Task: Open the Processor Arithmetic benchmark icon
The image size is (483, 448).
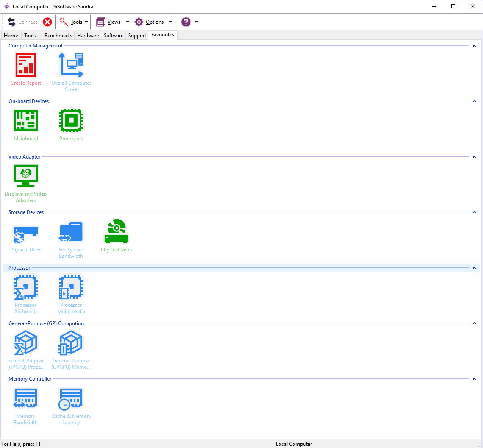Action: click(26, 287)
